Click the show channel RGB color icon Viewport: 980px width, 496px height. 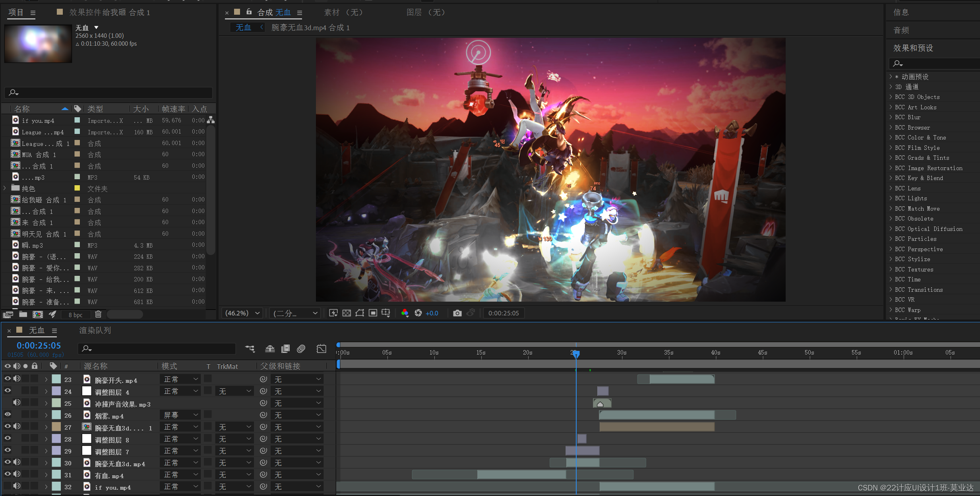[405, 313]
